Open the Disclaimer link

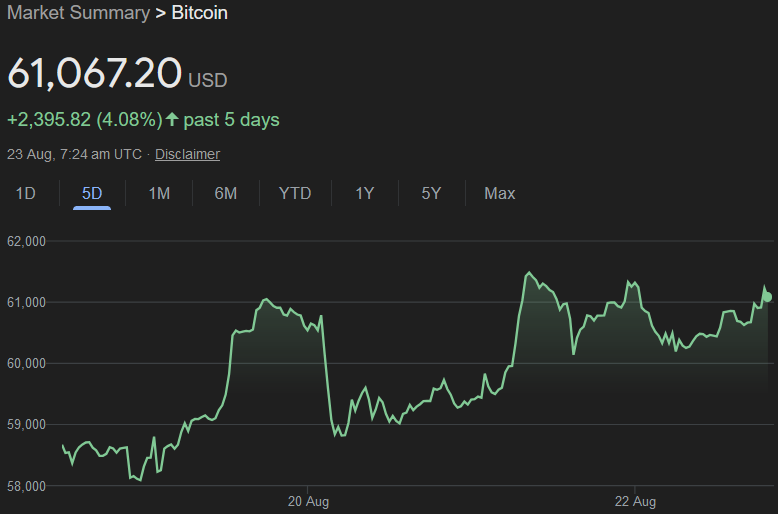tap(187, 154)
